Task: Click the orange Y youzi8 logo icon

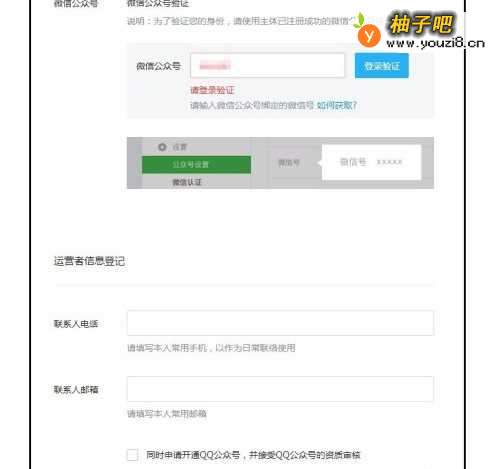Action: [369, 35]
